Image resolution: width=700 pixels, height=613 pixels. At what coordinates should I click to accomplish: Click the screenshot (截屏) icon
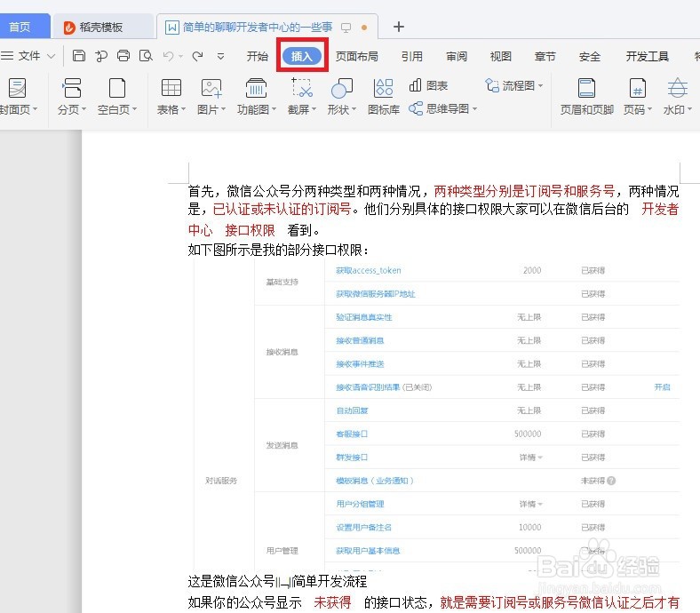point(302,87)
